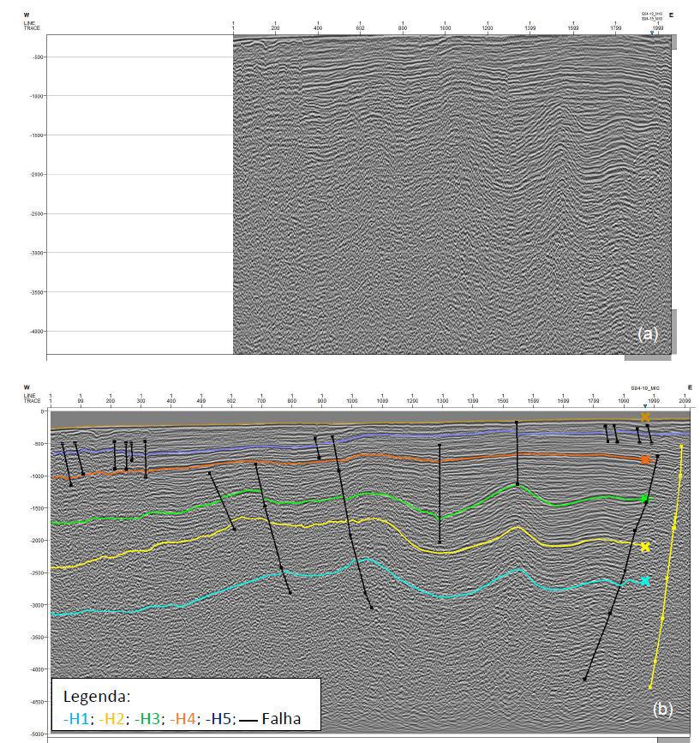
Task: Click the W label of panel (a)
Action: click(26, 15)
